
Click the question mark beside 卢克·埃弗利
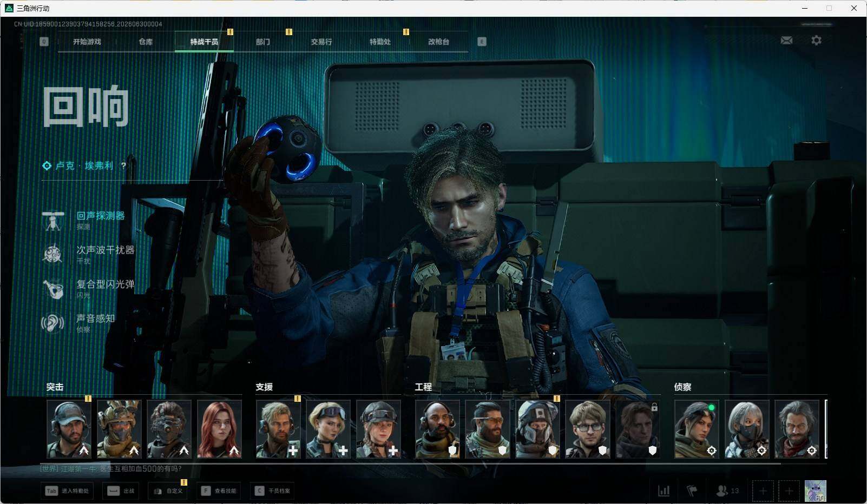tap(123, 165)
